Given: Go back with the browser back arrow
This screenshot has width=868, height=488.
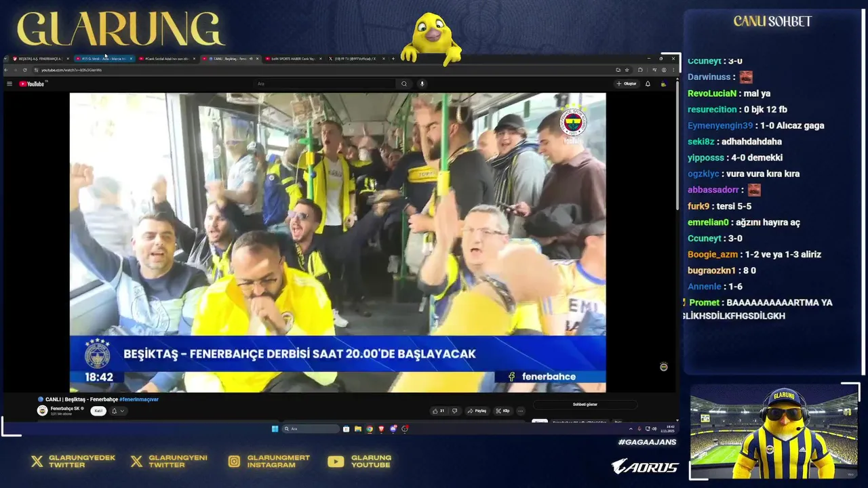Looking at the screenshot, I should 7,70.
